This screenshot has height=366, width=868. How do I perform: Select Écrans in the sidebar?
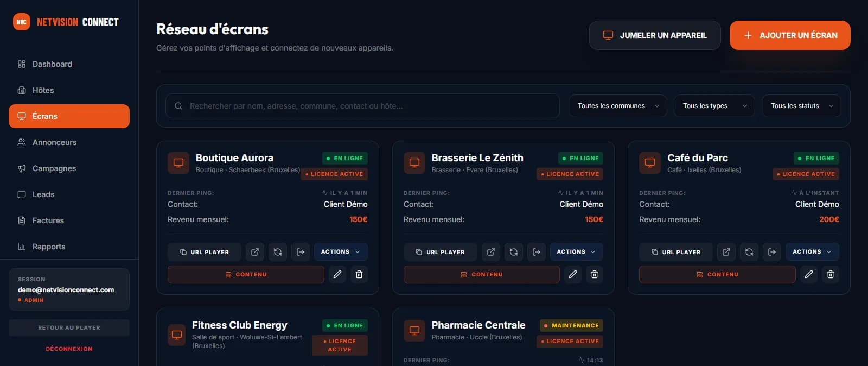coord(69,116)
